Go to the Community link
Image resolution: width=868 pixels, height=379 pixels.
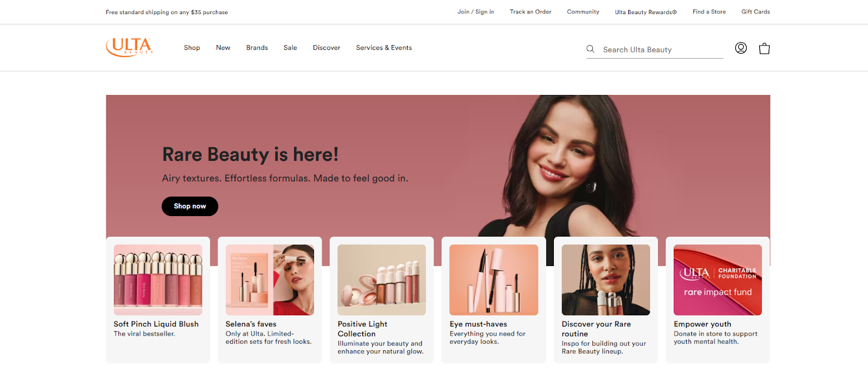583,12
